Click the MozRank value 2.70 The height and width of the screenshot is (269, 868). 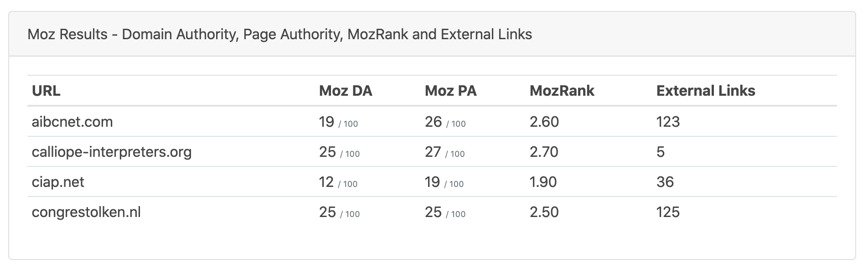[x=544, y=152]
